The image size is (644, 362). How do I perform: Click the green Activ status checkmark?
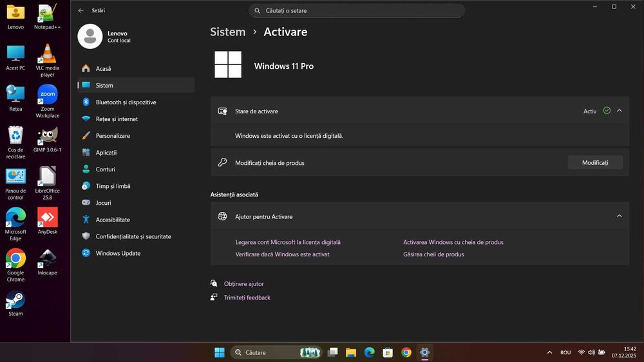click(x=607, y=111)
